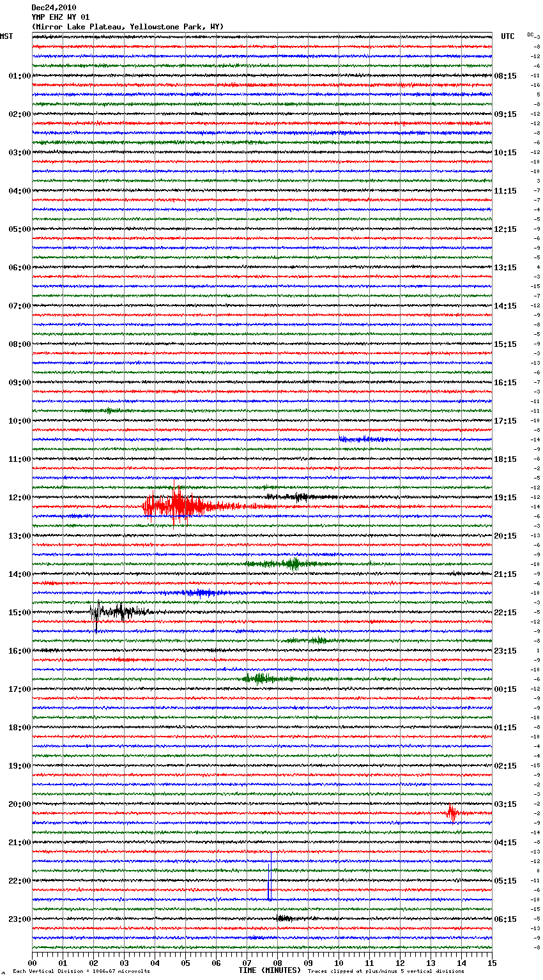Image resolution: width=543 pixels, height=980 pixels.
Task: Select minute tick label 15
Action: pos(492,963)
